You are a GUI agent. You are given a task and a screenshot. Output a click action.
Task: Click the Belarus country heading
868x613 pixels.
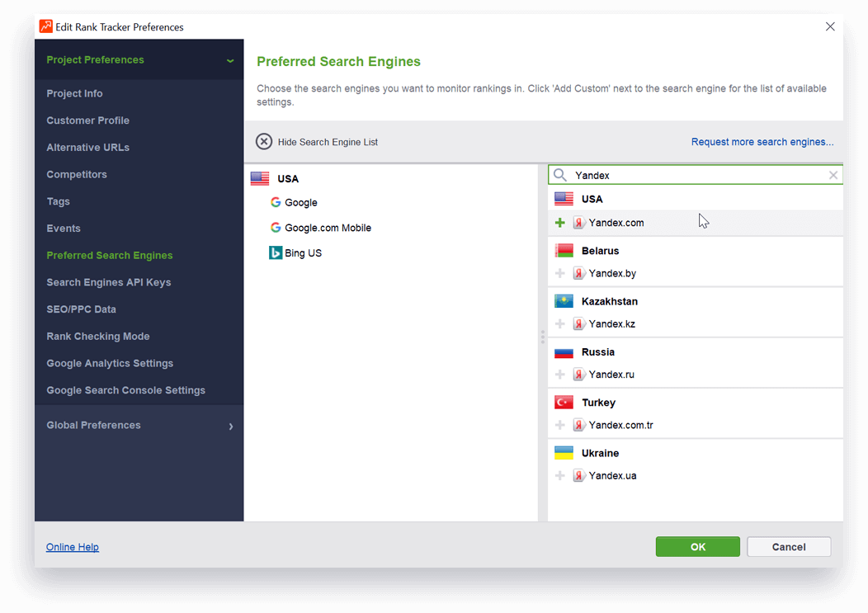[x=600, y=250]
